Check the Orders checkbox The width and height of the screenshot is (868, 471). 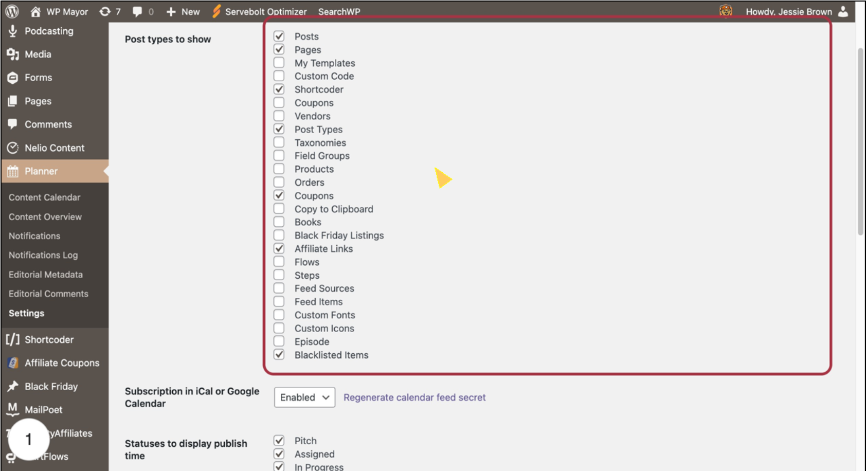pyautogui.click(x=279, y=182)
